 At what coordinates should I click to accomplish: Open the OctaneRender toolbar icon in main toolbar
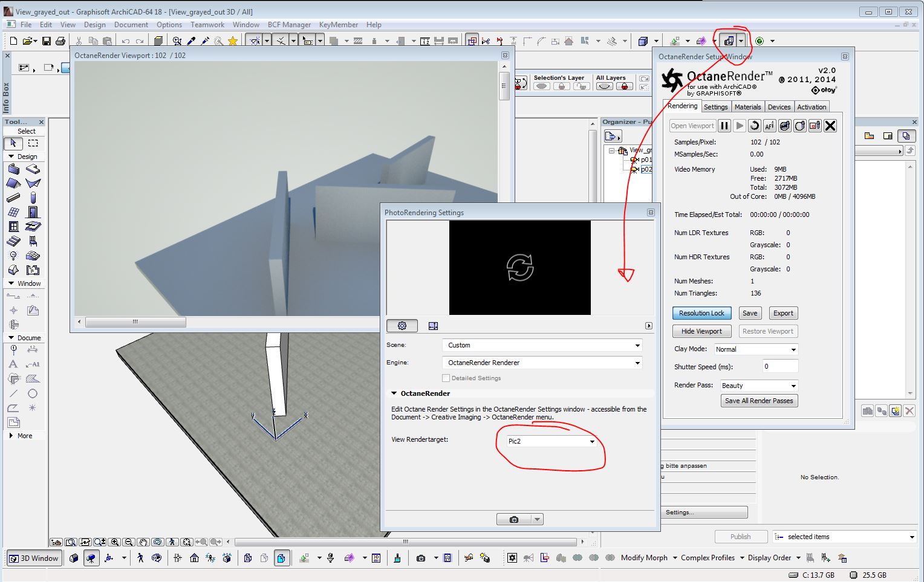click(729, 41)
